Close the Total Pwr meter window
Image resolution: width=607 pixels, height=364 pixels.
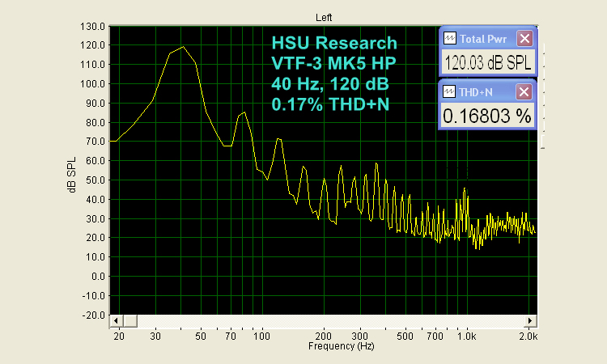click(x=524, y=38)
